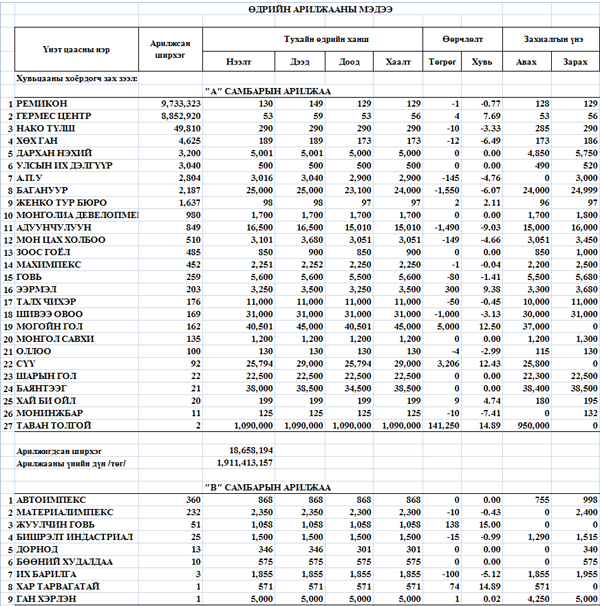The height and width of the screenshot is (606, 600).
Task: Select the 1,911,413,157 total value cell
Action: tap(245, 465)
